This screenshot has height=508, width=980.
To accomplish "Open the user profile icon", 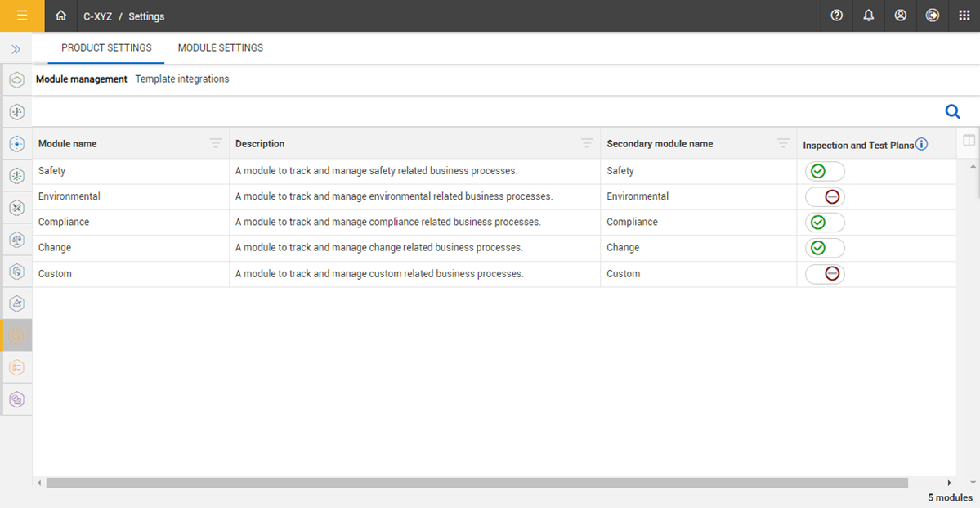I will [900, 16].
